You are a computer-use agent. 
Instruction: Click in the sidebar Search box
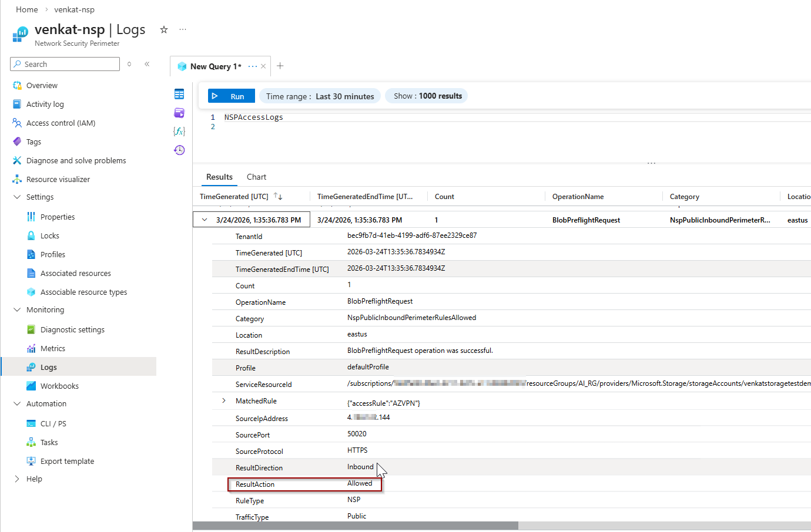[x=65, y=64]
